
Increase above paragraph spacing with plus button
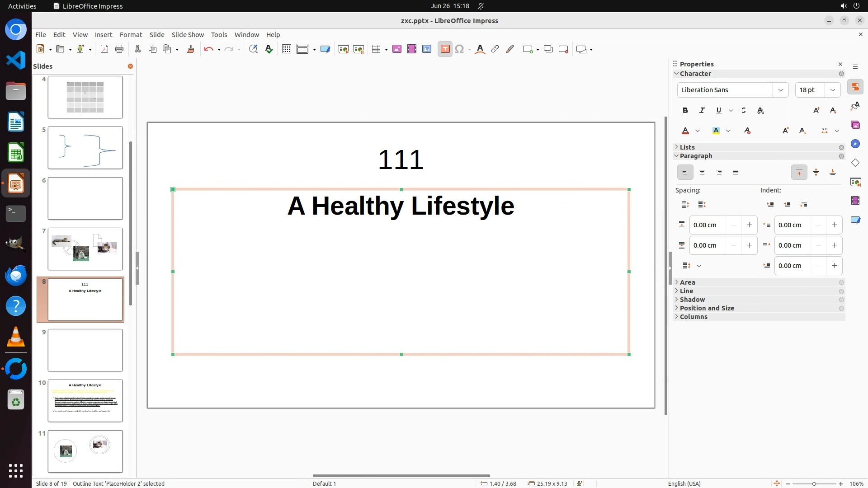point(749,225)
